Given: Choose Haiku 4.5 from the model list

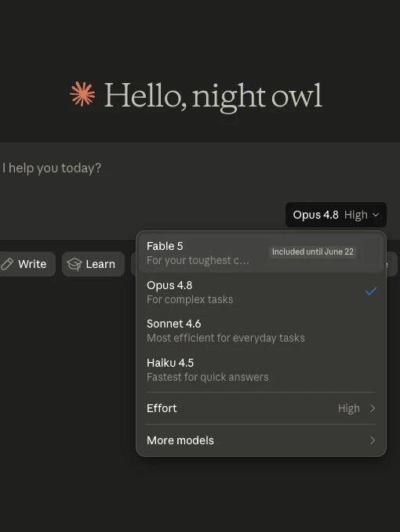Looking at the screenshot, I should coord(260,370).
